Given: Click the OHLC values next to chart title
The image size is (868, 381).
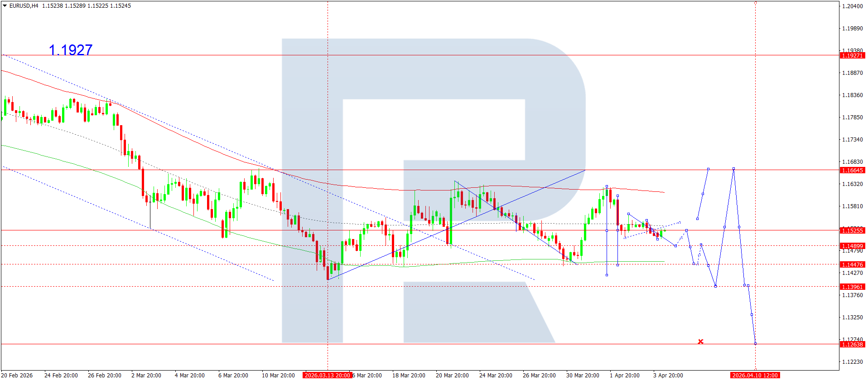Looking at the screenshot, I should tap(87, 6).
